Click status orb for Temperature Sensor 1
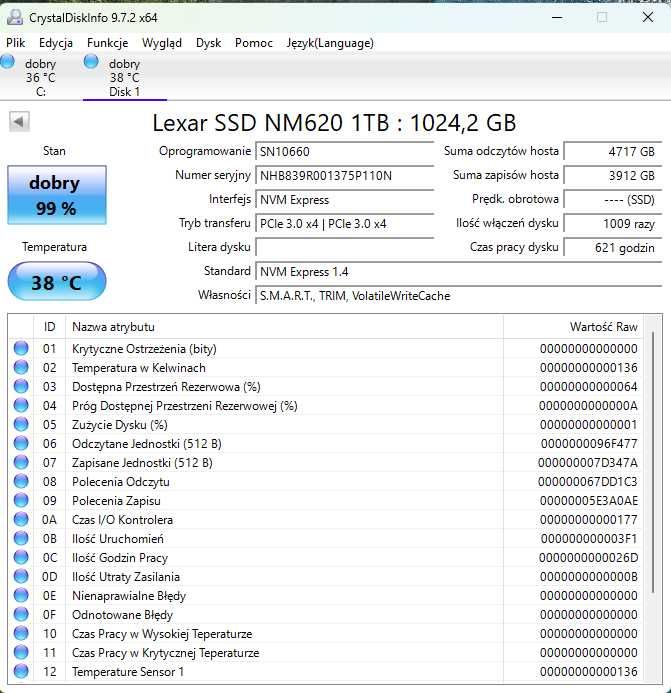The image size is (671, 693). [x=21, y=671]
